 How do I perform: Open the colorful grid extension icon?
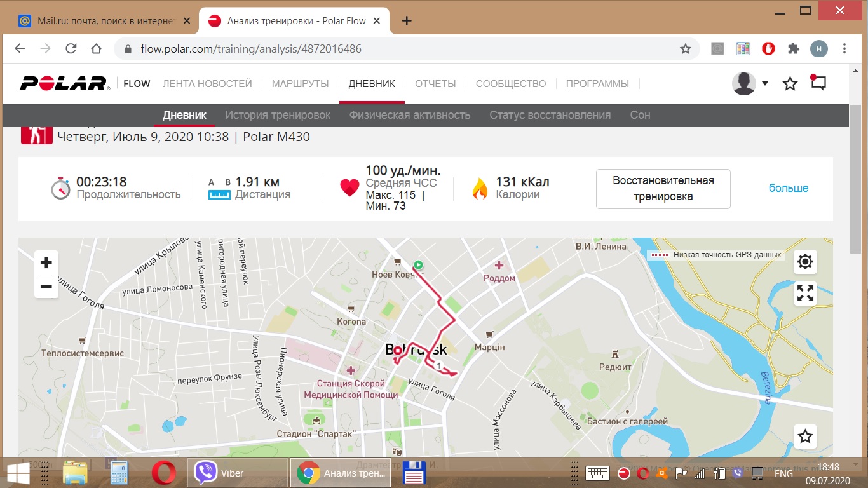(743, 49)
